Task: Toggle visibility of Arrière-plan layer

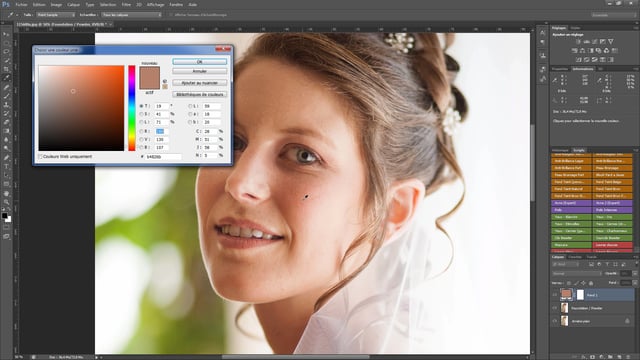Action: (555, 321)
